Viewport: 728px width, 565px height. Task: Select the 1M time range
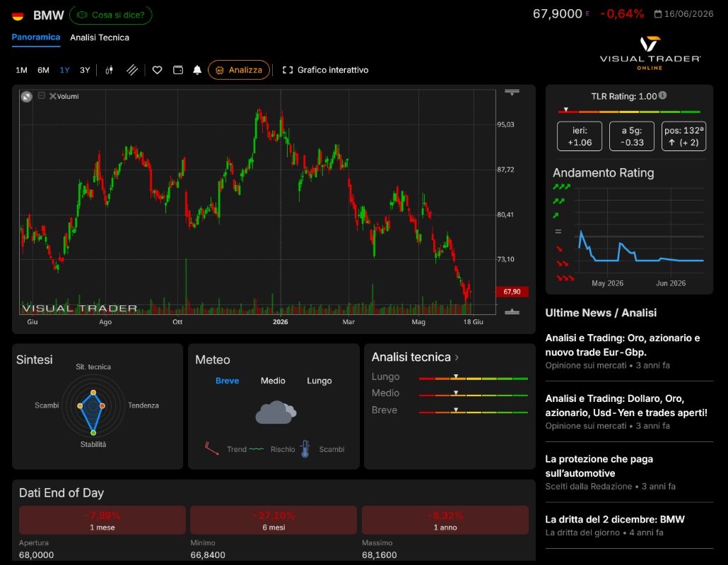(21, 70)
